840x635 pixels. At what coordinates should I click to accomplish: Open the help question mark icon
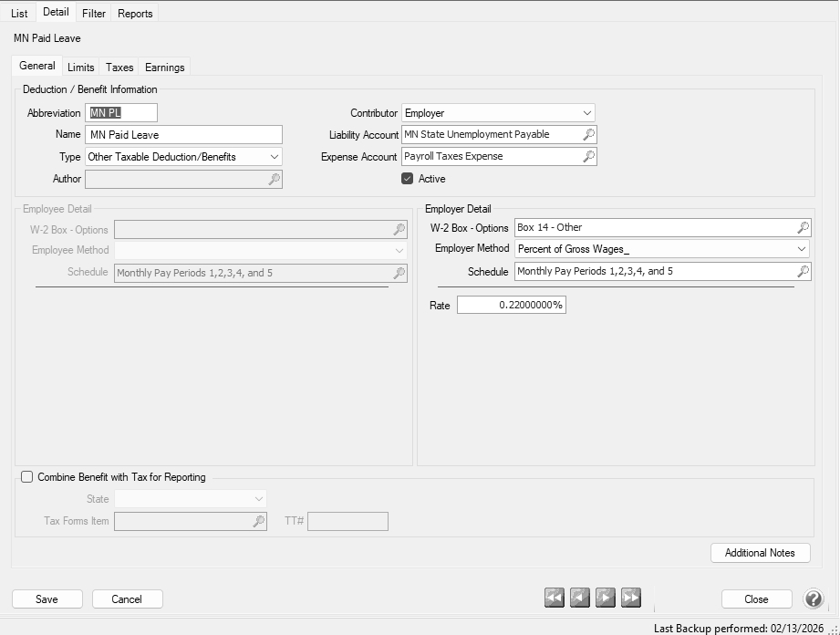click(x=813, y=599)
